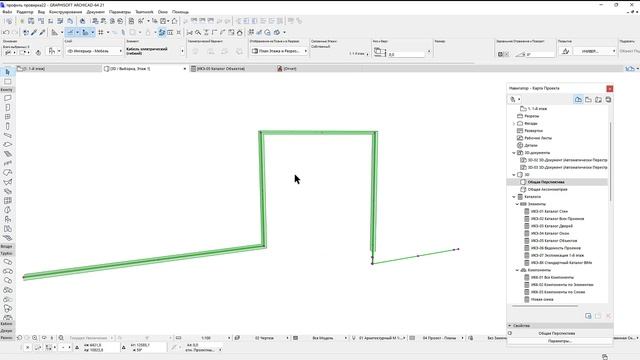
Task: Open the 3D view tab dropdown arrow
Action: [184, 69]
